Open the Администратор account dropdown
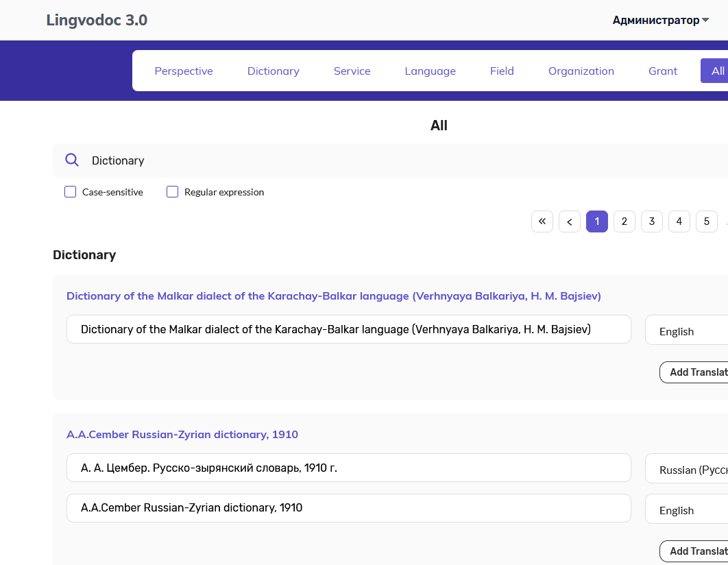 click(659, 20)
